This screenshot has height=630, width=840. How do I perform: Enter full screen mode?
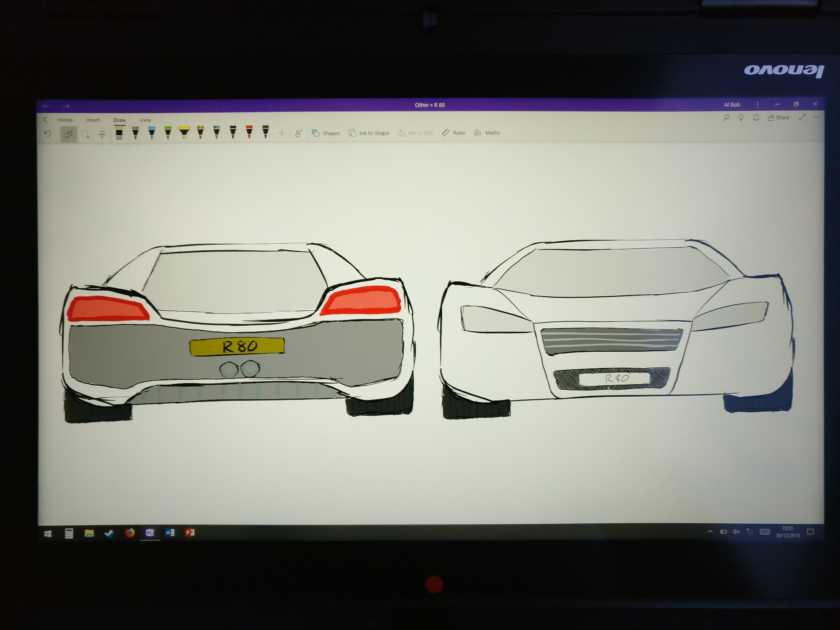click(x=802, y=117)
